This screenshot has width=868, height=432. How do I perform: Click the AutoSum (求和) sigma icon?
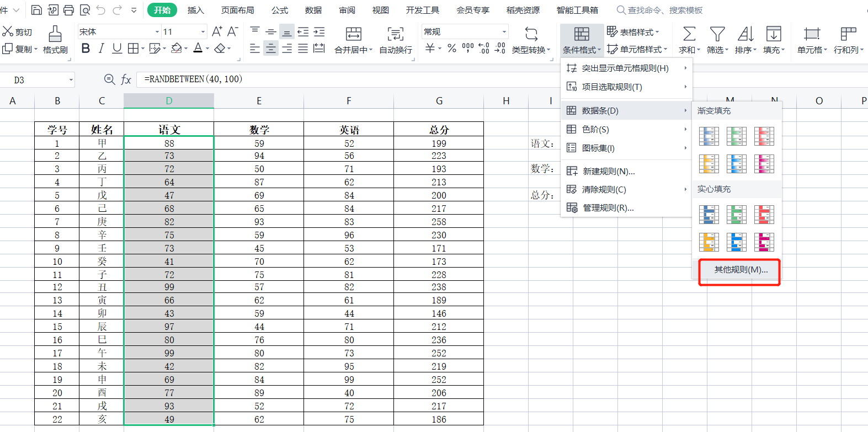(689, 34)
